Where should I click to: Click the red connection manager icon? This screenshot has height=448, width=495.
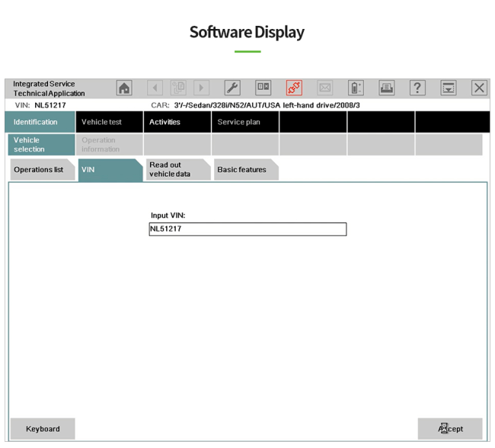[x=294, y=88]
